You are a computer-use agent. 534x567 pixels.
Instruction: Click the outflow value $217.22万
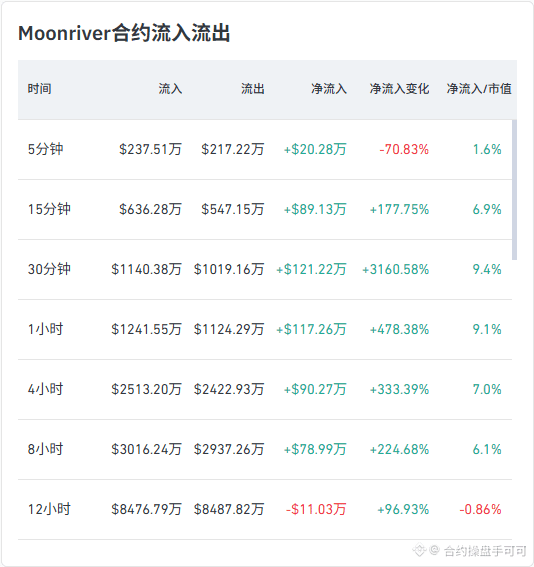233,149
